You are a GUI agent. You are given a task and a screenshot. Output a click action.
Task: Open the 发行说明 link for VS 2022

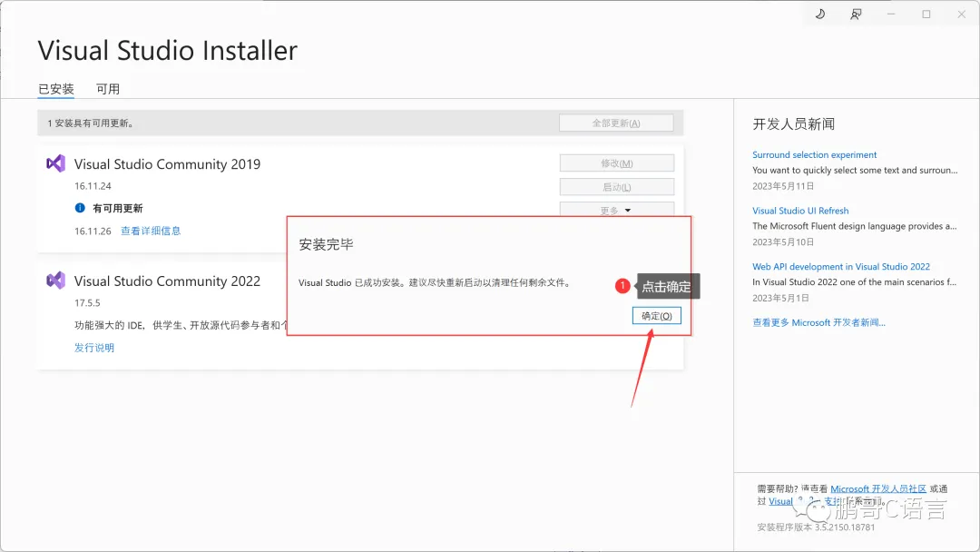click(94, 348)
